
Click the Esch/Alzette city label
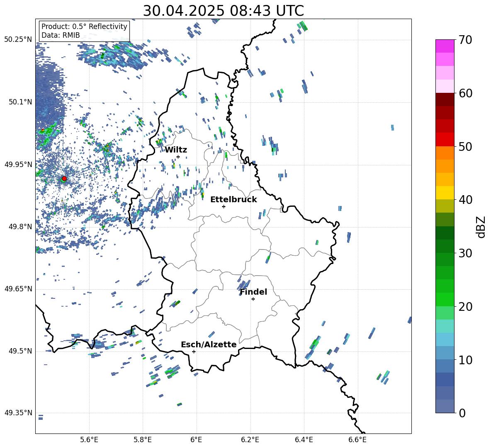click(209, 344)
